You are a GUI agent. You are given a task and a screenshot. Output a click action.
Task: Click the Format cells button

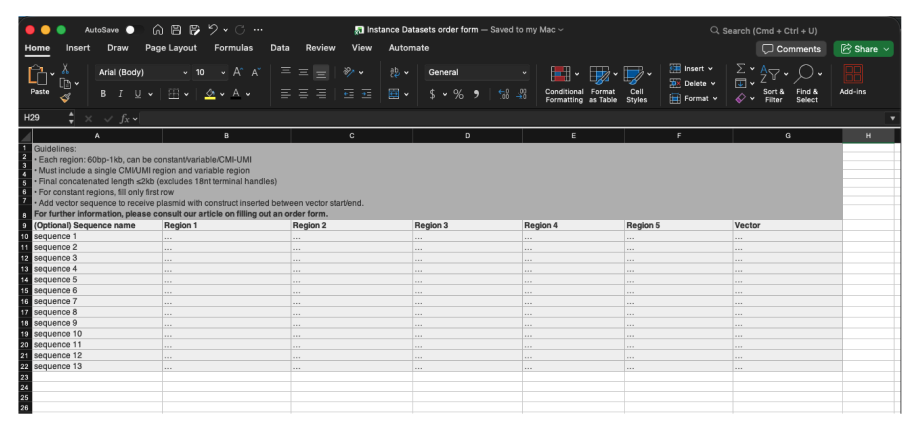pos(694,99)
